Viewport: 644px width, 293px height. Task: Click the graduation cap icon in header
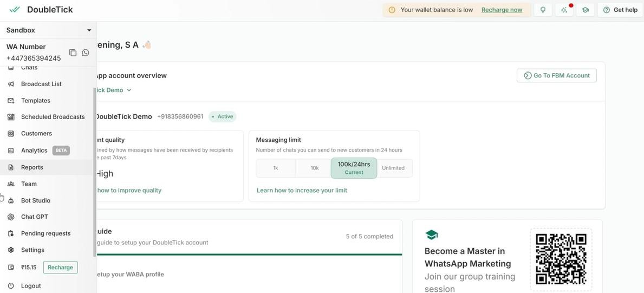[586, 10]
